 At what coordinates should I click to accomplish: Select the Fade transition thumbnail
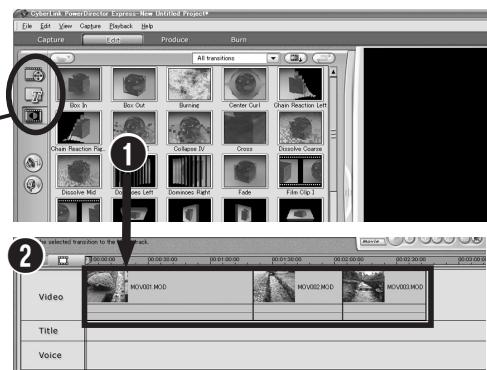pos(245,171)
